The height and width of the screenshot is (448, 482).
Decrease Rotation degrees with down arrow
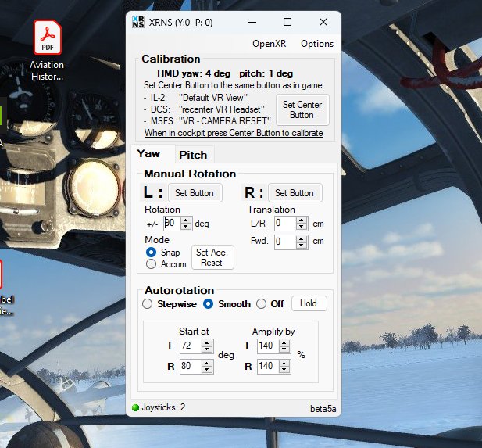point(186,227)
